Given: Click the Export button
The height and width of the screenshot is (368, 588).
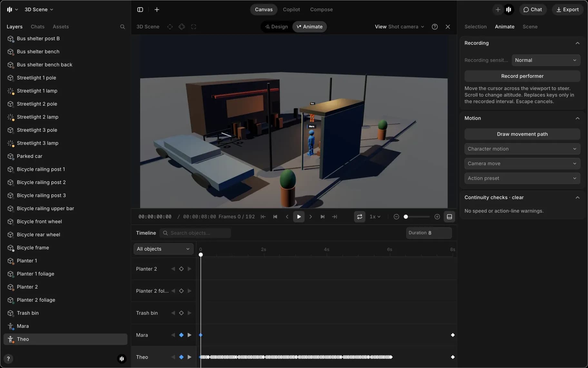Looking at the screenshot, I should click(x=567, y=10).
